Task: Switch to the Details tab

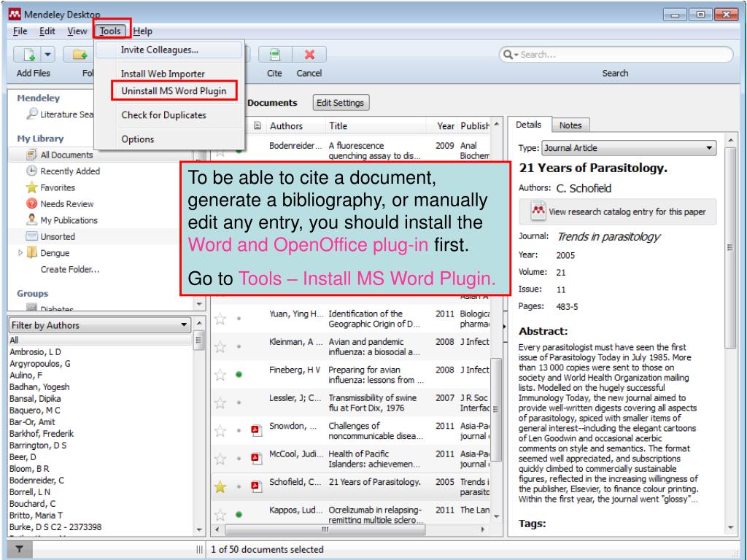Action: tap(528, 125)
